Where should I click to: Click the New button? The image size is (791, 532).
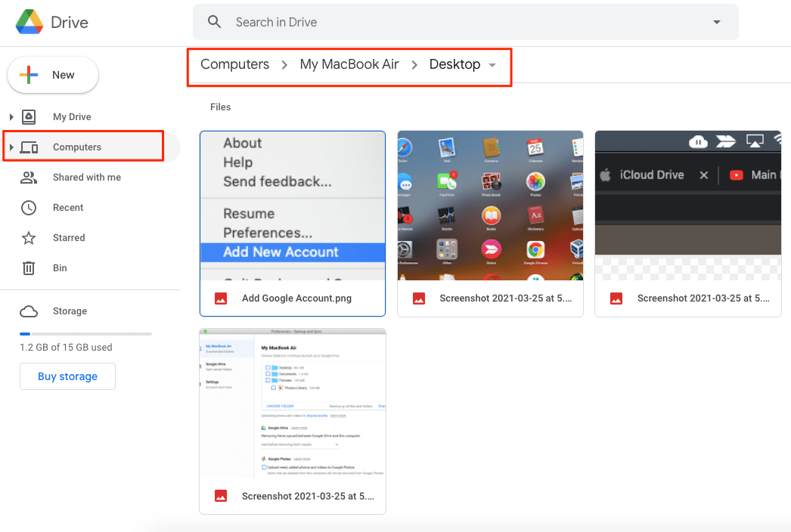pos(53,75)
